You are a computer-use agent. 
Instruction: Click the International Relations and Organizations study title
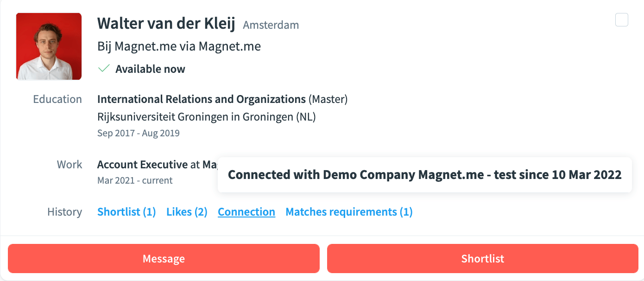point(202,99)
